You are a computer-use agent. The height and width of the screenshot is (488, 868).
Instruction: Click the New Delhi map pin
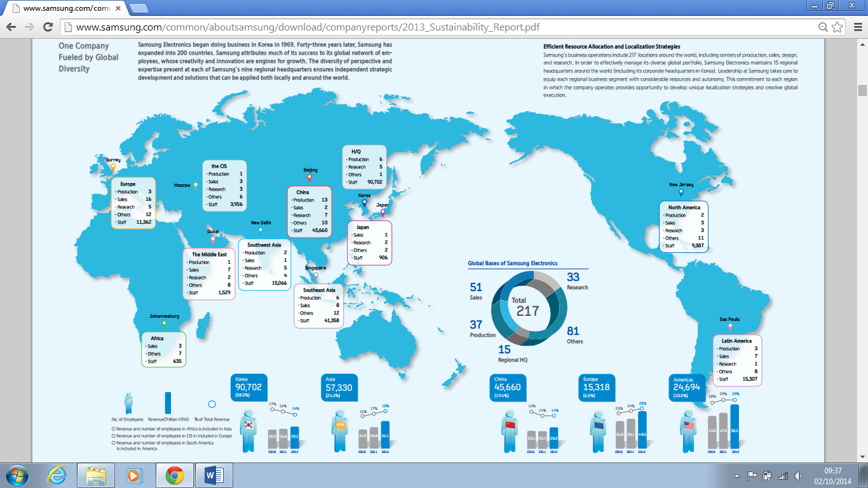tap(261, 230)
